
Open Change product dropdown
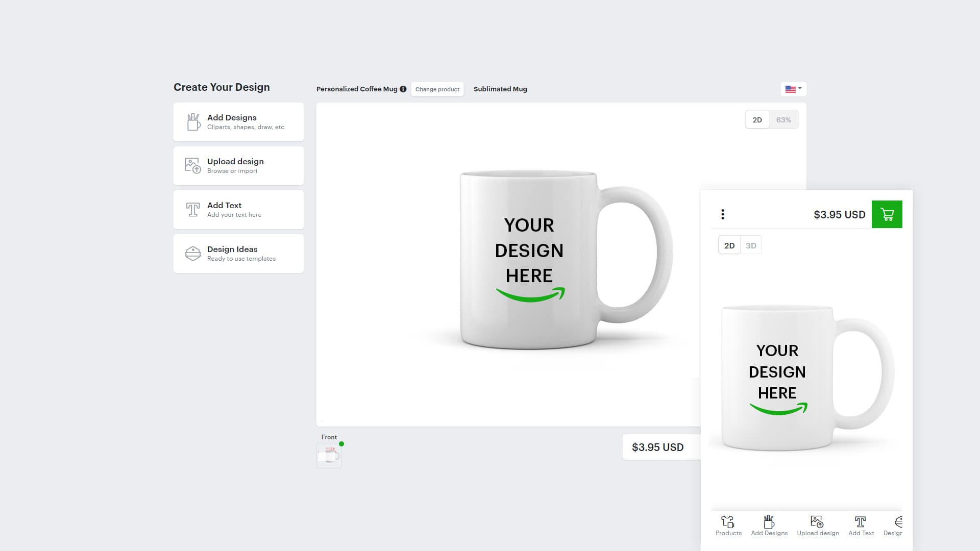[x=437, y=89]
